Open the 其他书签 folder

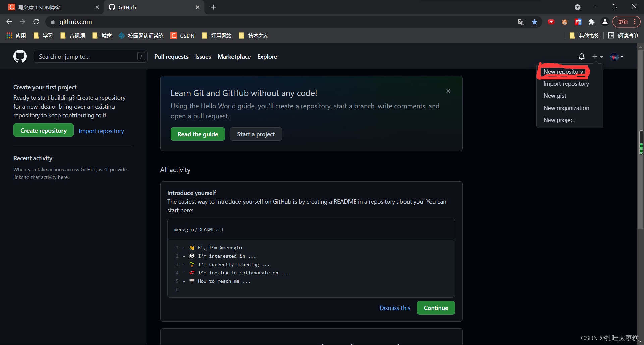click(x=584, y=36)
